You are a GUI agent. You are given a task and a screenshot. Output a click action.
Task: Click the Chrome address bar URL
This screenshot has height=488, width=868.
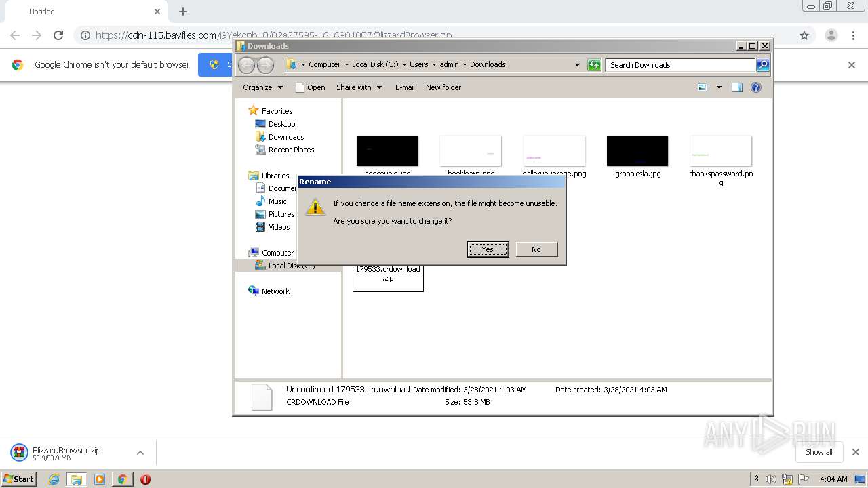273,35
